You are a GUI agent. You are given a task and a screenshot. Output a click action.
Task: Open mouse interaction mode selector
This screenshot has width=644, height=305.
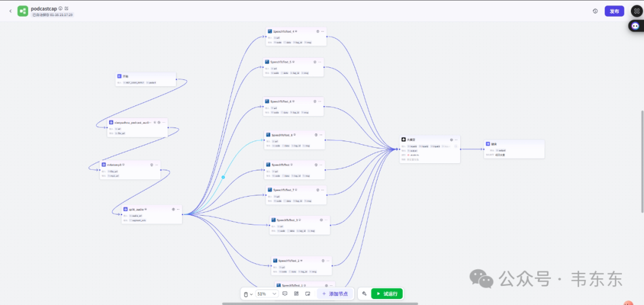(248, 294)
